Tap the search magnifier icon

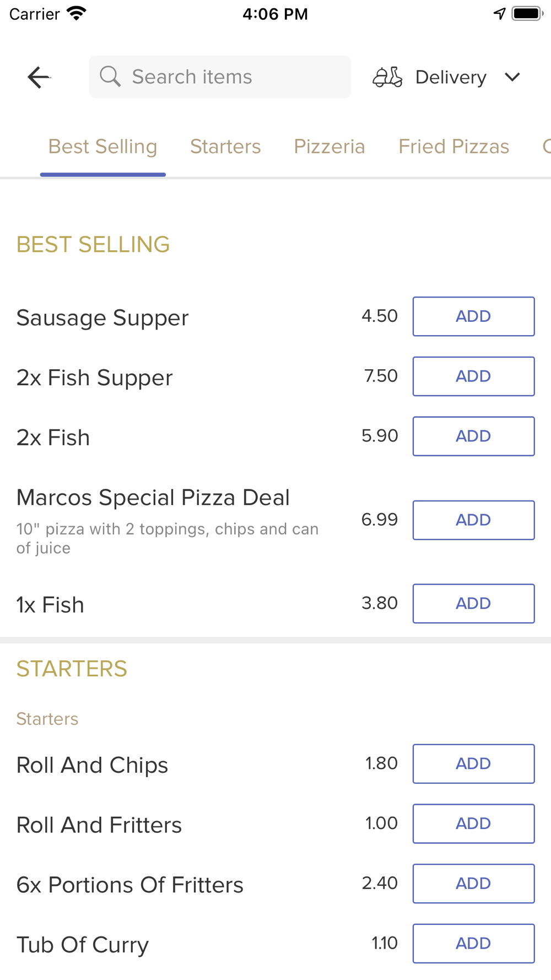pos(110,77)
